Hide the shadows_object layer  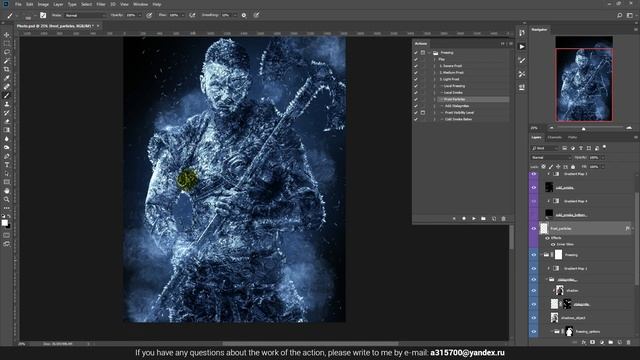[x=533, y=318]
